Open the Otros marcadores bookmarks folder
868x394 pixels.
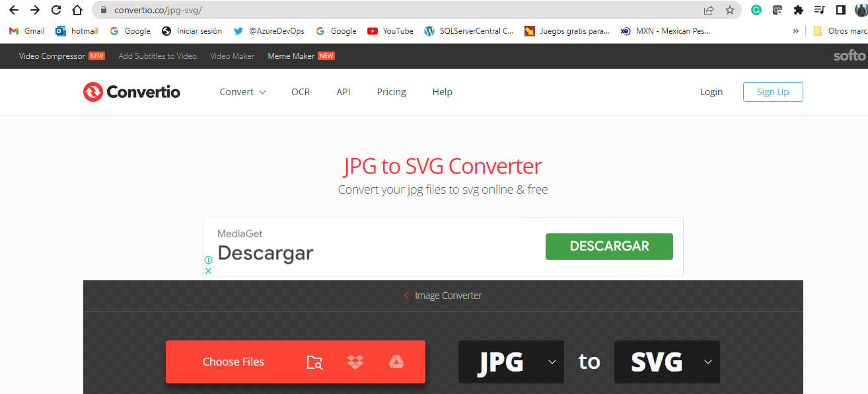(840, 31)
